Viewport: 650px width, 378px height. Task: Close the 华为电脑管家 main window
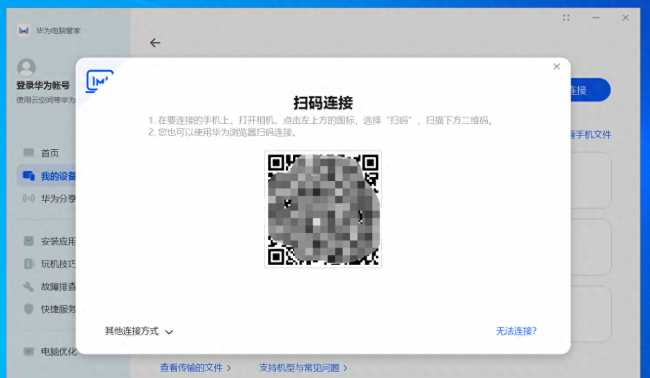pyautogui.click(x=626, y=17)
